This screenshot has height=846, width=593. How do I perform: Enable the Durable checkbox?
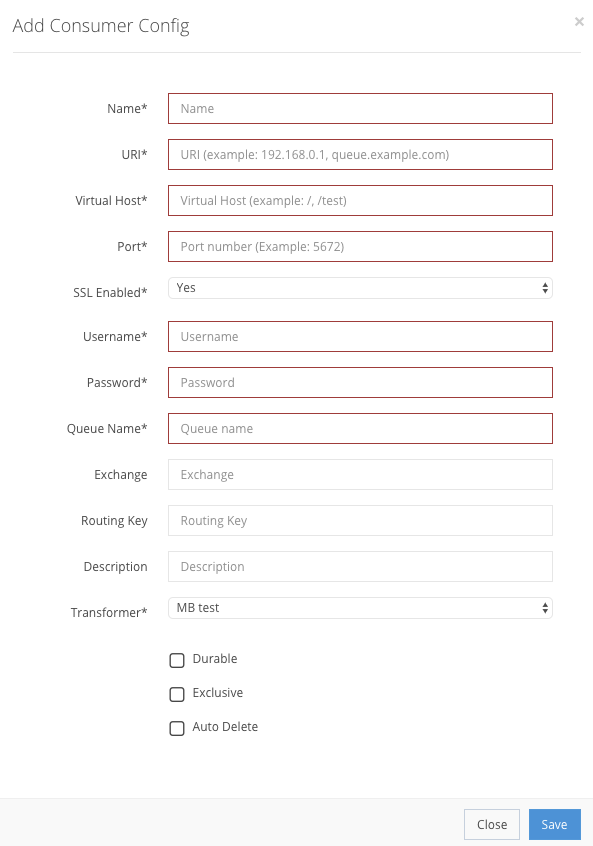click(x=177, y=660)
